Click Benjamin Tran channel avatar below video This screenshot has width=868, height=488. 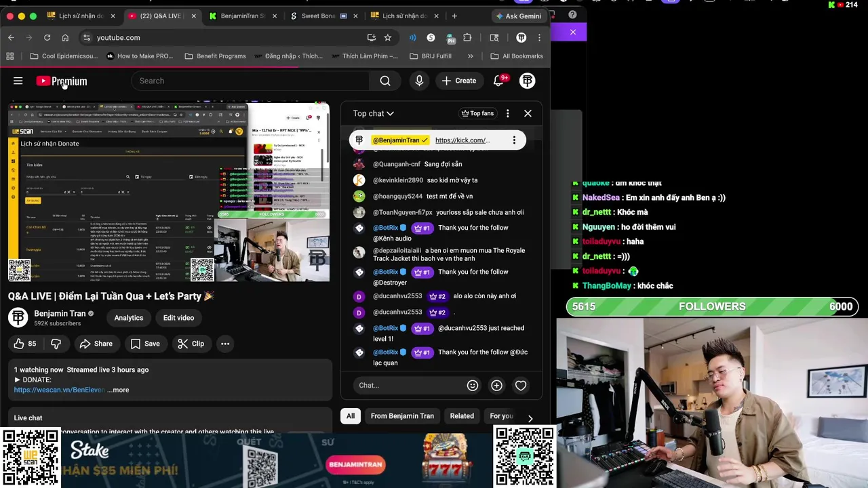click(x=18, y=317)
